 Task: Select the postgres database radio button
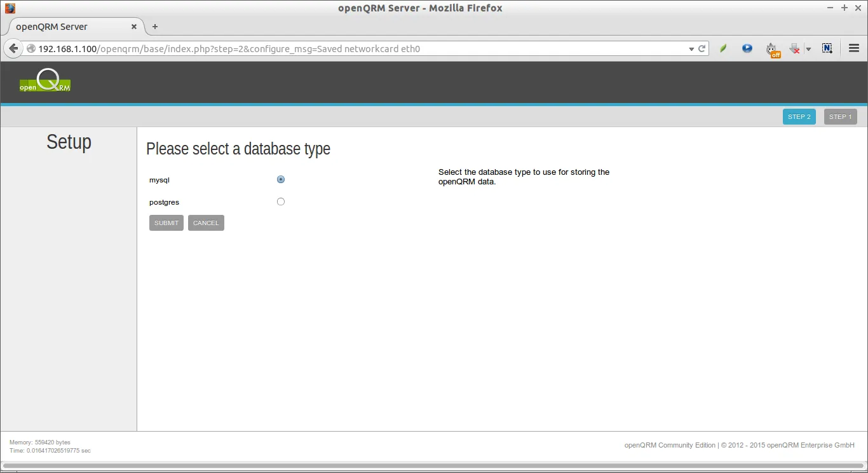coord(281,202)
